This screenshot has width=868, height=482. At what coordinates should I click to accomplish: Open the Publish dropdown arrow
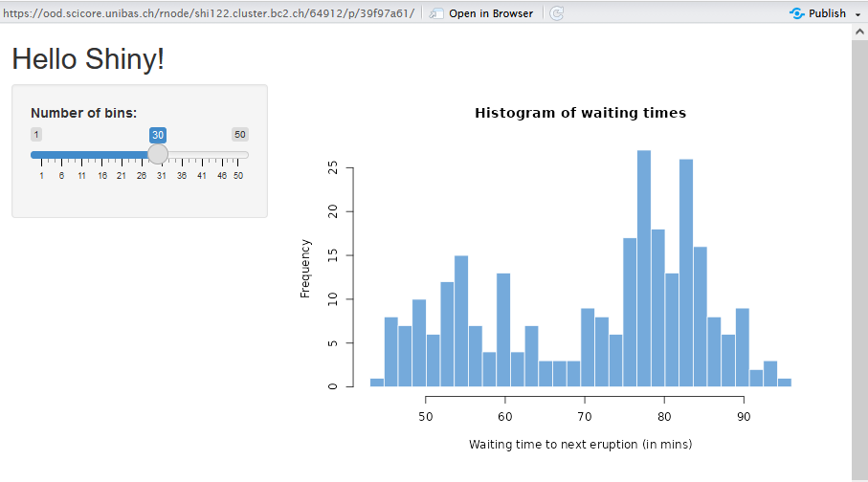857,14
